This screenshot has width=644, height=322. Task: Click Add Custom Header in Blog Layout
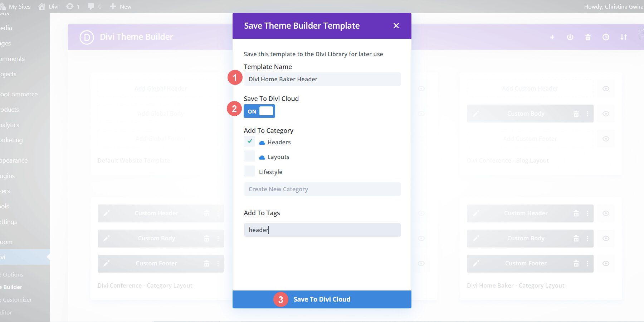[x=530, y=88]
